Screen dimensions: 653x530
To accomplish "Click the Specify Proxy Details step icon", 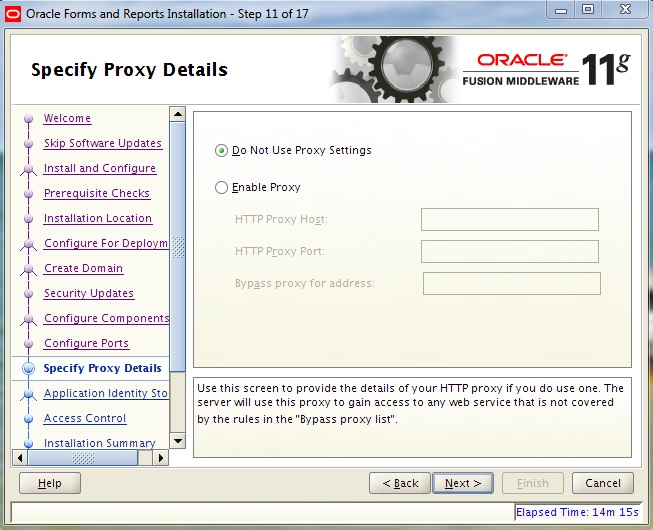I will [x=27, y=369].
